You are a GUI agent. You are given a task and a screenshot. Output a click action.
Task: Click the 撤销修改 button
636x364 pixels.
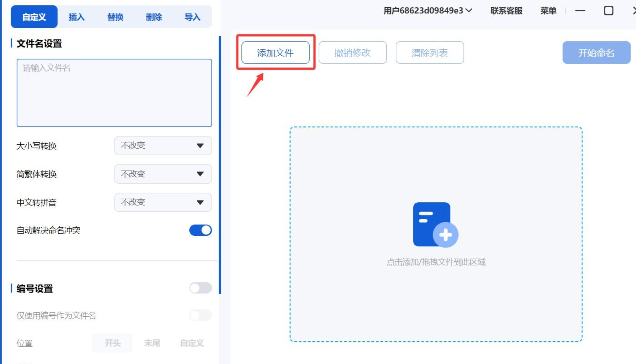[352, 53]
